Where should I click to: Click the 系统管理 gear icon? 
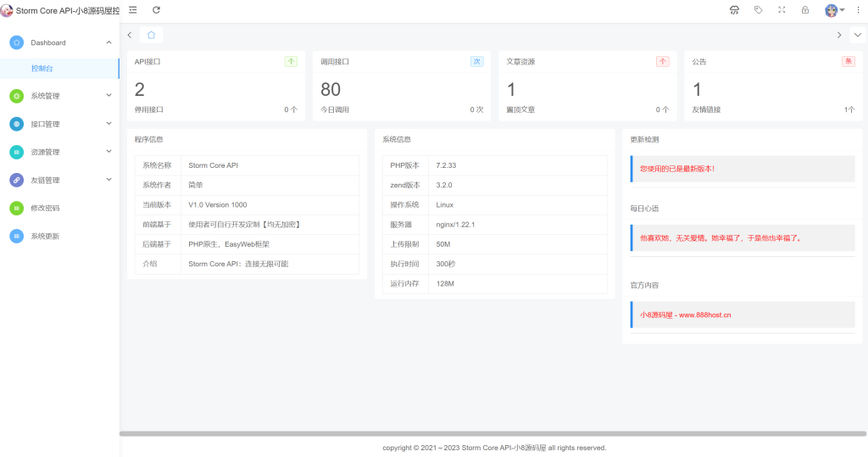[17, 96]
